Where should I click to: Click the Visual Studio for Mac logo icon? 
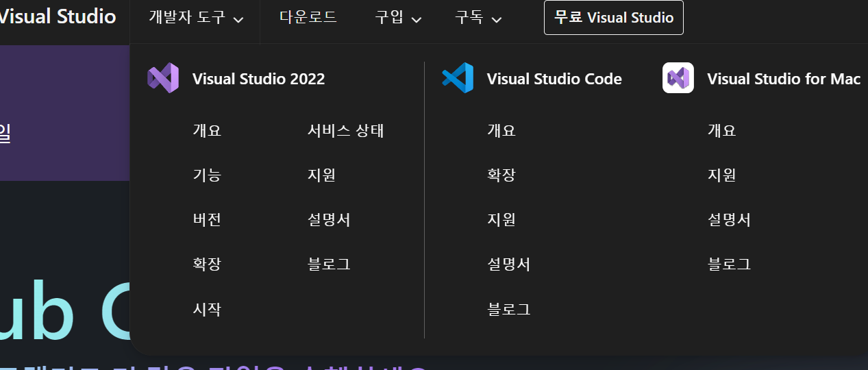tap(678, 78)
